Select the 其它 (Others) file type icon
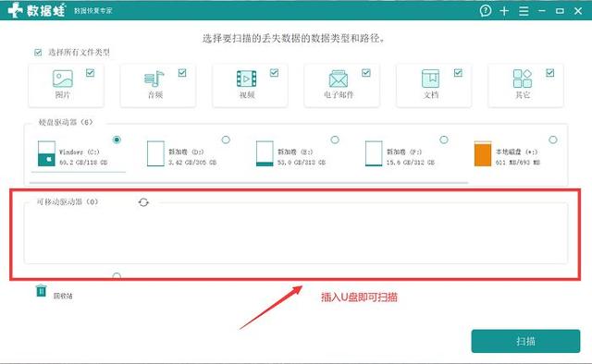The image size is (592, 364). (523, 79)
